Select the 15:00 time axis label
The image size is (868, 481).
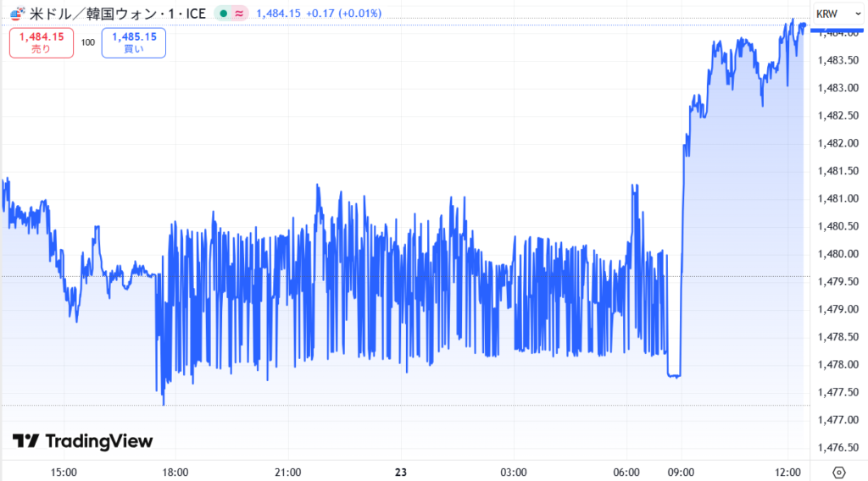[64, 472]
